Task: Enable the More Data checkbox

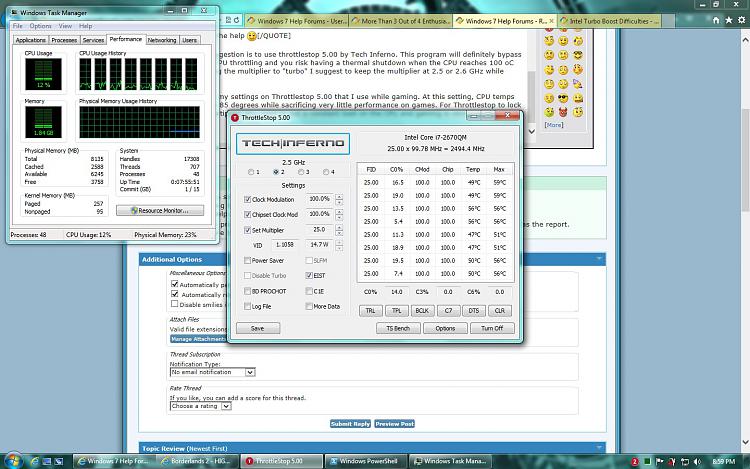Action: pyautogui.click(x=309, y=306)
